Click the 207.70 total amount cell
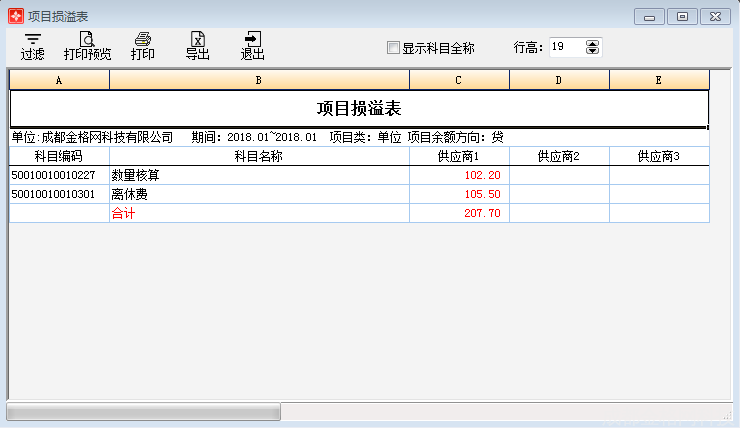740x428 pixels. (459, 213)
